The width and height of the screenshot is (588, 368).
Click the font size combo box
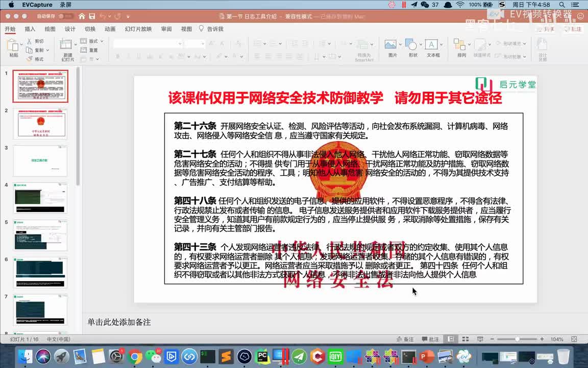[194, 43]
